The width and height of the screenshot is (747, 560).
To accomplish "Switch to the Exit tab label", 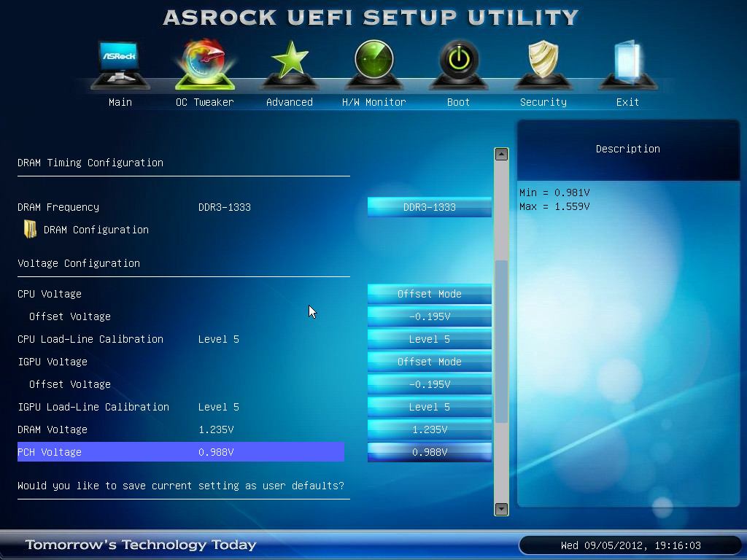I will (x=627, y=102).
